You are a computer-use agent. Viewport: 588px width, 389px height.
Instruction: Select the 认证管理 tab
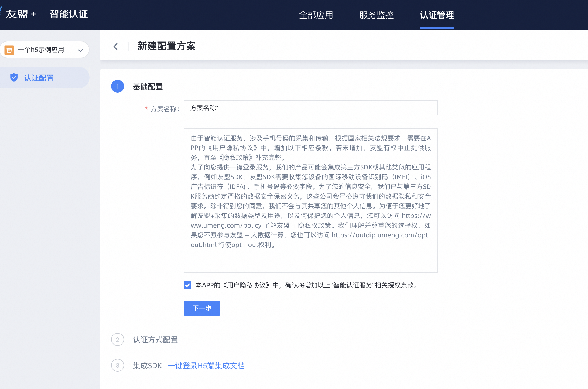437,15
